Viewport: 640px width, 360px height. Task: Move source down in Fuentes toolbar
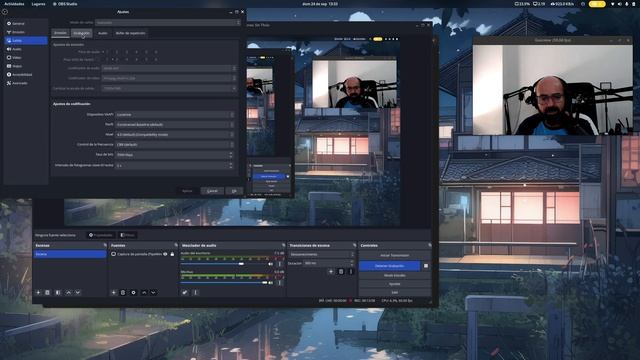pos(153,293)
